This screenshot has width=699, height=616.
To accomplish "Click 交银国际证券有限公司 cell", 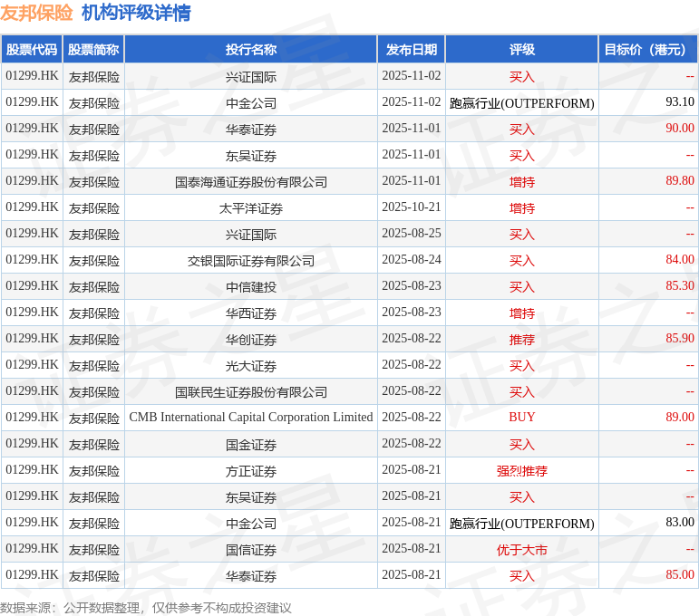I will (x=251, y=261).
